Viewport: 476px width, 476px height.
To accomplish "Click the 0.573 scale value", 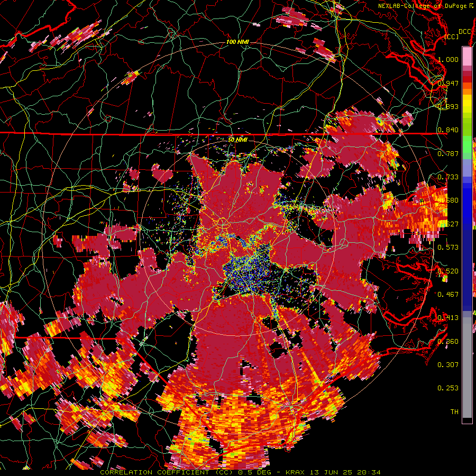I will 448,248.
